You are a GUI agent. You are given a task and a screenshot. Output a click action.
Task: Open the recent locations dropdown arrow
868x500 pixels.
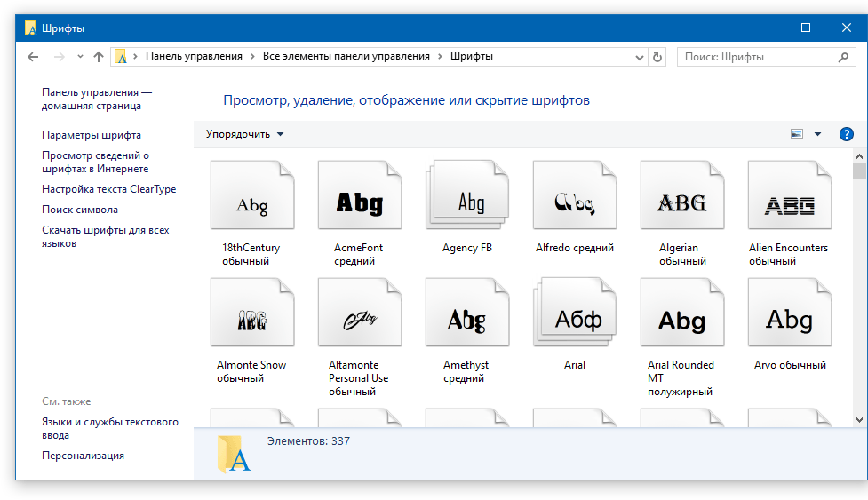pyautogui.click(x=79, y=57)
